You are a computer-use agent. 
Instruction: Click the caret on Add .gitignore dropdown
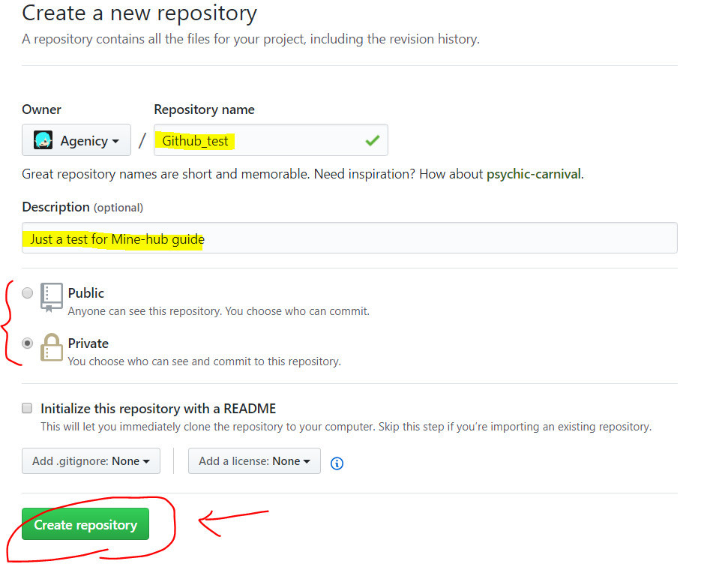point(145,460)
